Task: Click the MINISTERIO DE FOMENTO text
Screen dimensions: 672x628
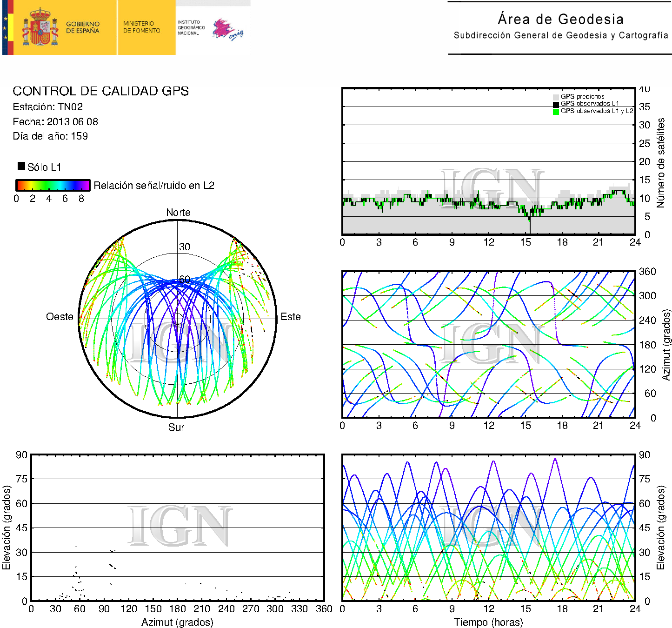Action: pyautogui.click(x=141, y=27)
